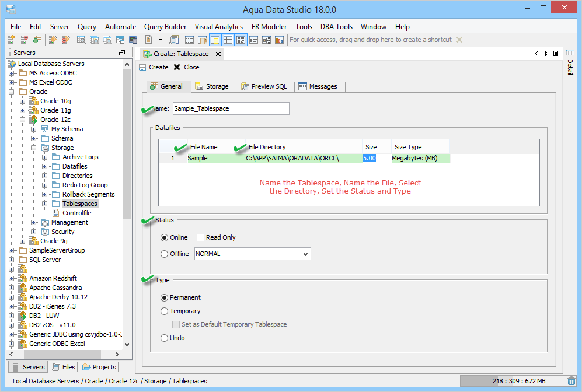Expand the Oracle 10g node
Screen dimensions: 582x392
tap(23, 101)
